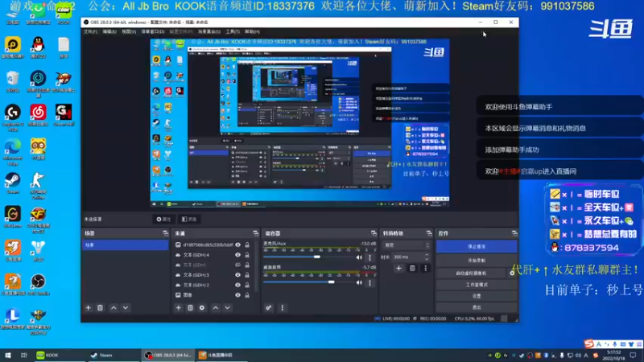
Task: Open Audio Mixer bottom three-dot menu
Action: point(283,307)
